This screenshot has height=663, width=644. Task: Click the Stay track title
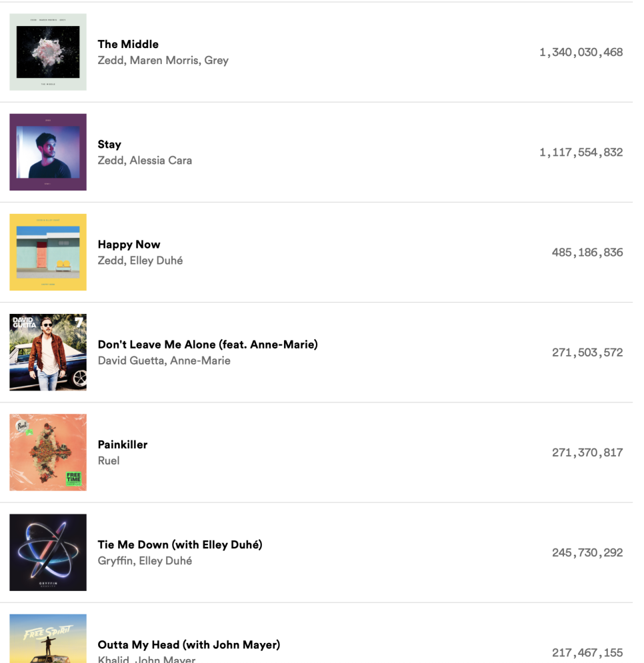pyautogui.click(x=109, y=144)
